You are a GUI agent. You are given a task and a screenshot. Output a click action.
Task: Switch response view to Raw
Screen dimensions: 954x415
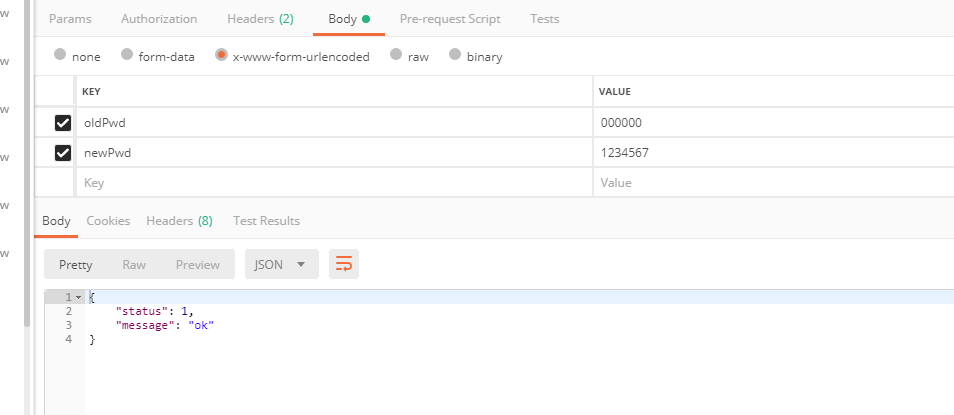click(x=134, y=264)
